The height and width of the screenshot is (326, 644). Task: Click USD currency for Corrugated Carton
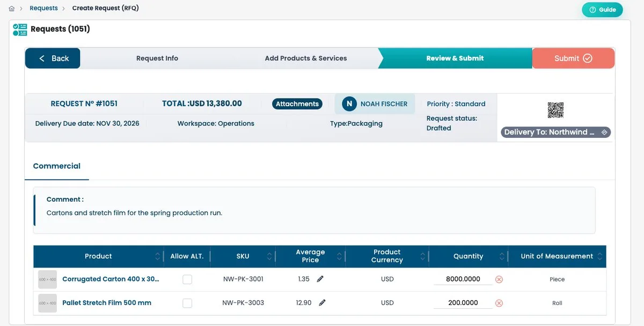[x=387, y=279]
